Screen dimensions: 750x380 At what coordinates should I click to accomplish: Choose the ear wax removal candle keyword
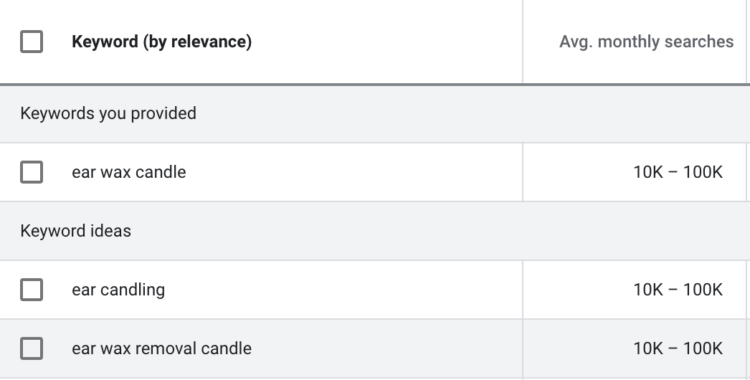[x=162, y=348]
